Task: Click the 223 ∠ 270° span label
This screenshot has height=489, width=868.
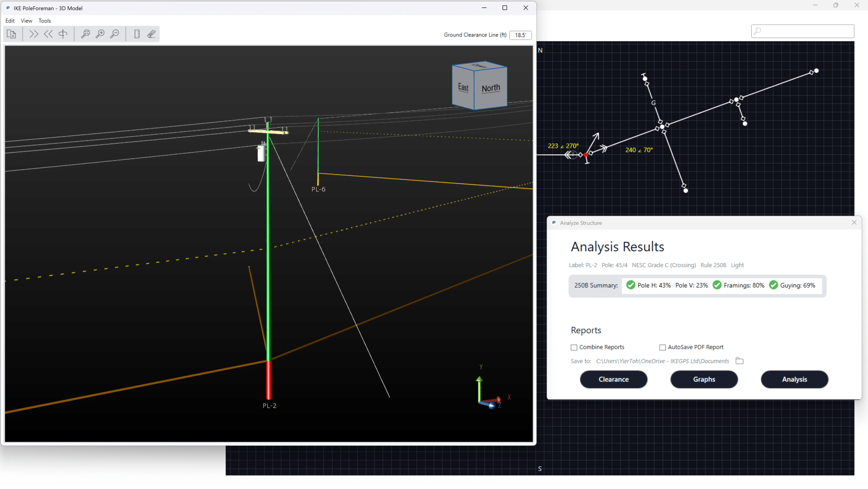Action: coord(563,146)
